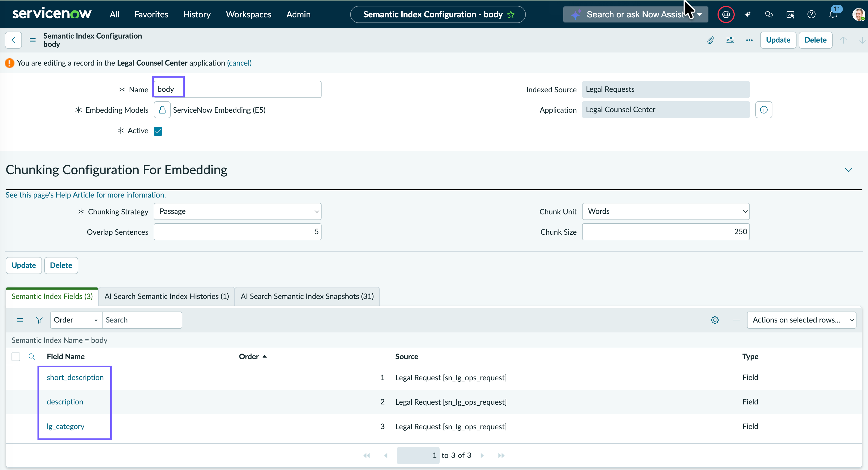Open the Workspaces menu
Viewport: 868px width, 470px height.
[248, 14]
